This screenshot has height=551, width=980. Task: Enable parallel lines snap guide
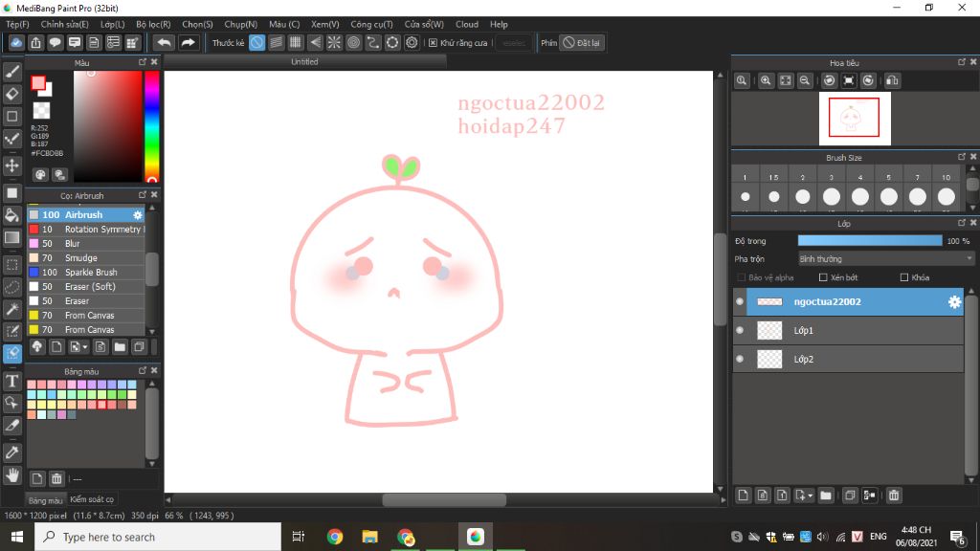pos(277,42)
